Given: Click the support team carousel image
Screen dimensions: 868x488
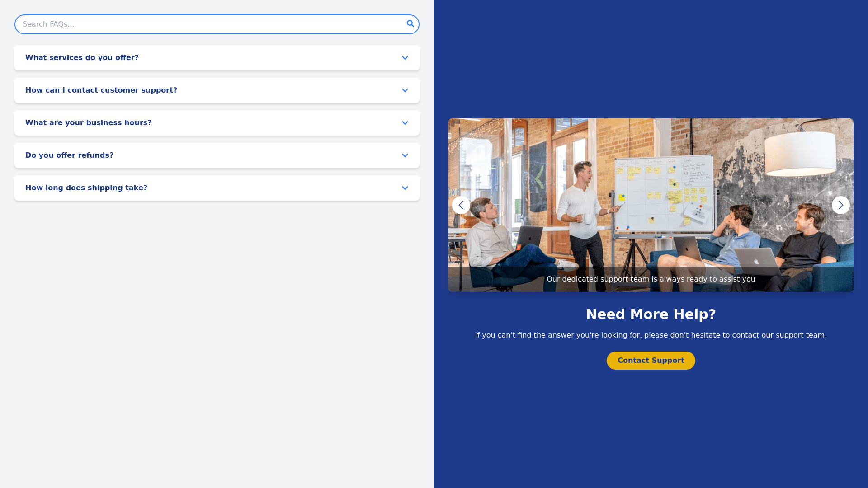Looking at the screenshot, I should 651,190.
